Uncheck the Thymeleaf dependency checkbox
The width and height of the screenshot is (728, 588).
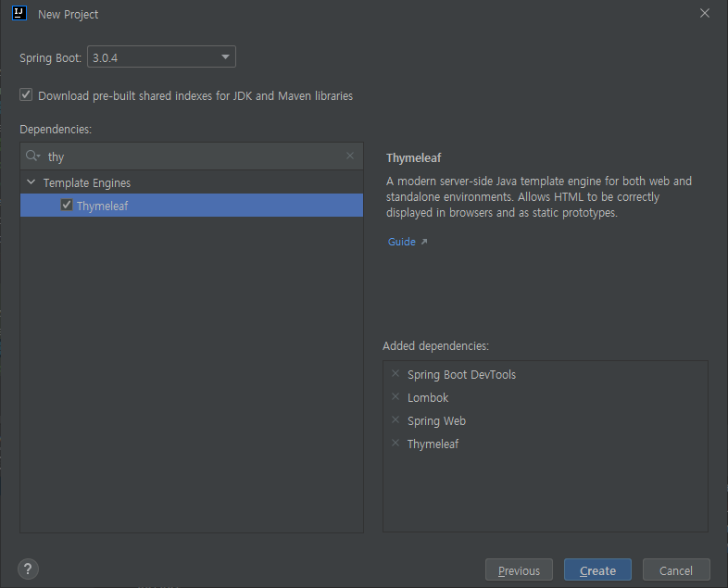point(67,206)
